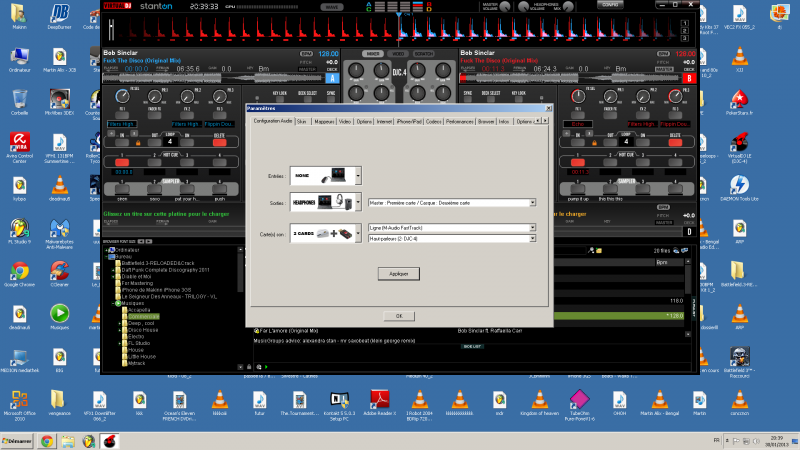
Task: Open Google Chrome from the taskbar
Action: 48,441
